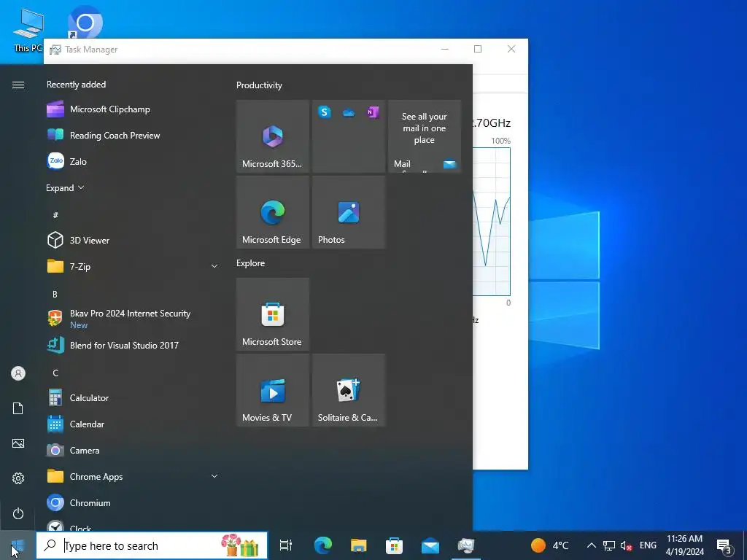
Task: Launch Camera app from the list
Action: [x=133, y=450]
